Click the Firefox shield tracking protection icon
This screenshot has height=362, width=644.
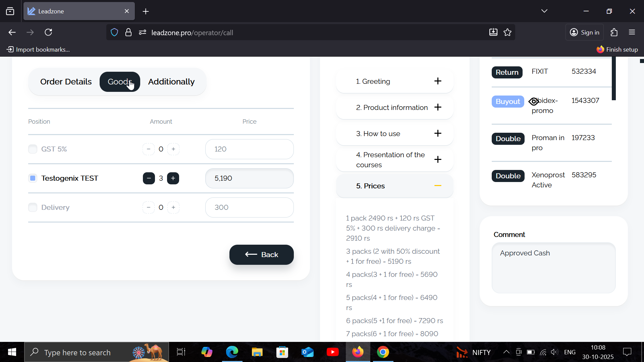[x=114, y=33]
